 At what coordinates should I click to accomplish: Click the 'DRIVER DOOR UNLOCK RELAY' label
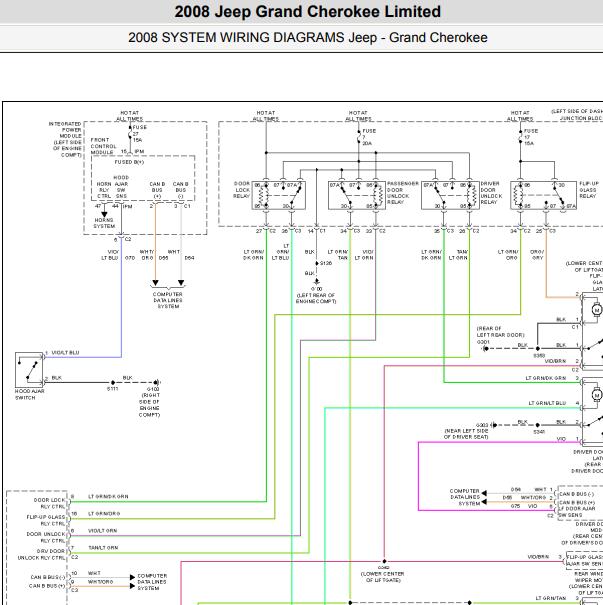[491, 193]
